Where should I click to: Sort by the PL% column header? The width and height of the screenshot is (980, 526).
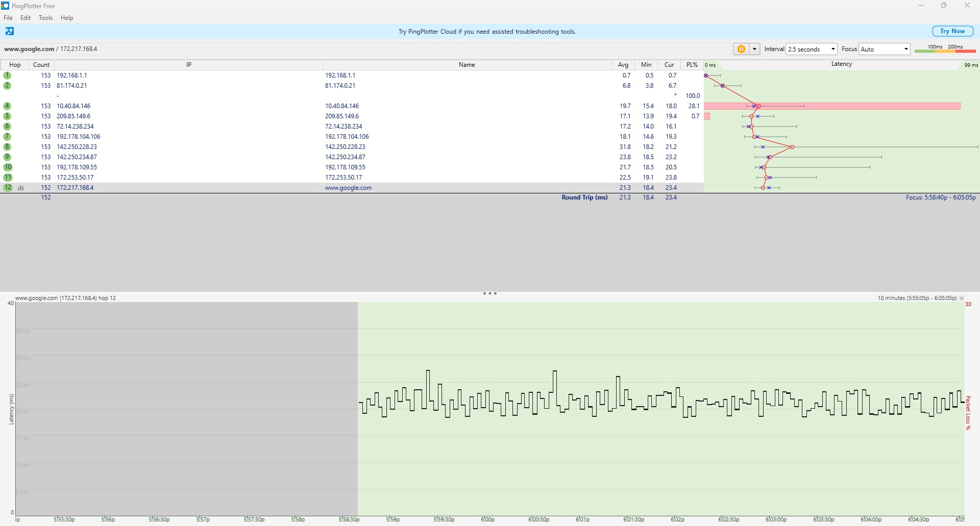click(692, 65)
